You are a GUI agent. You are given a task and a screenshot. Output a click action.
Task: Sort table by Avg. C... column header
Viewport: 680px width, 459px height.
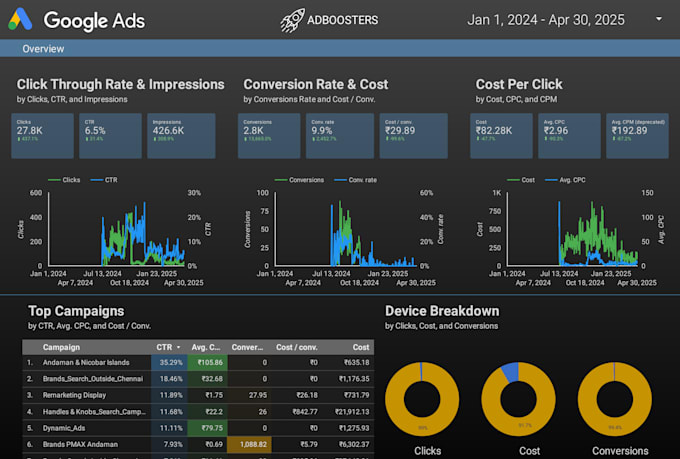coord(206,347)
